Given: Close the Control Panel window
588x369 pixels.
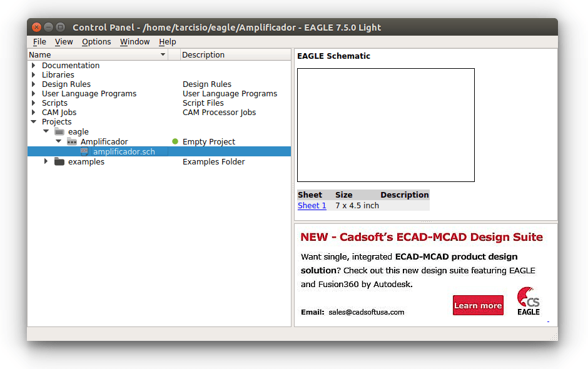Looking at the screenshot, I should [x=37, y=27].
